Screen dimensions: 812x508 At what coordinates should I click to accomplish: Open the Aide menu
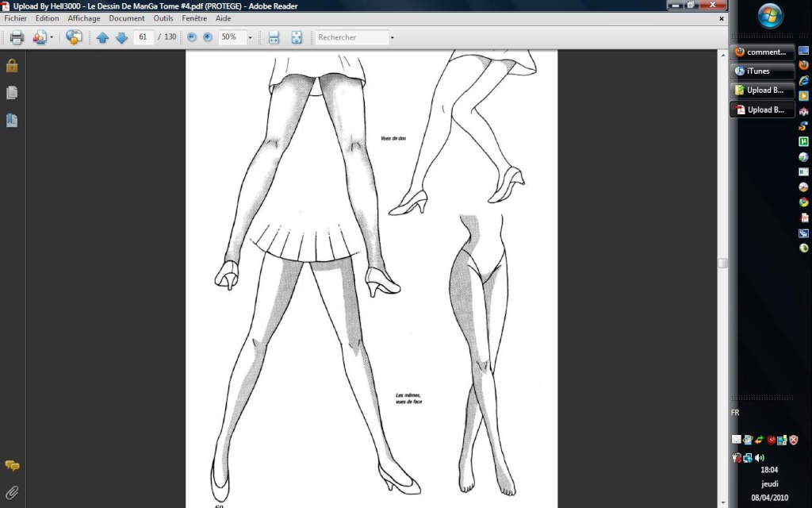pyautogui.click(x=223, y=18)
